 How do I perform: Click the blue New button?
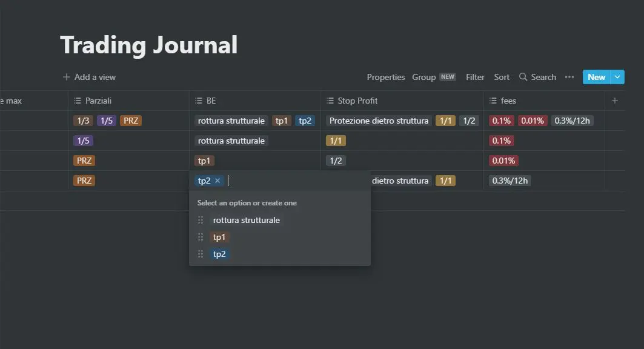596,77
